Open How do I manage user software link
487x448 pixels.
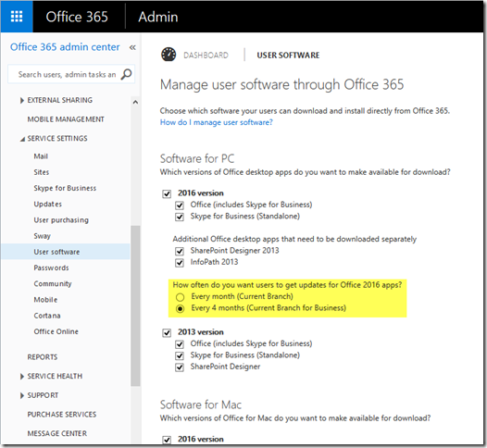[216, 122]
